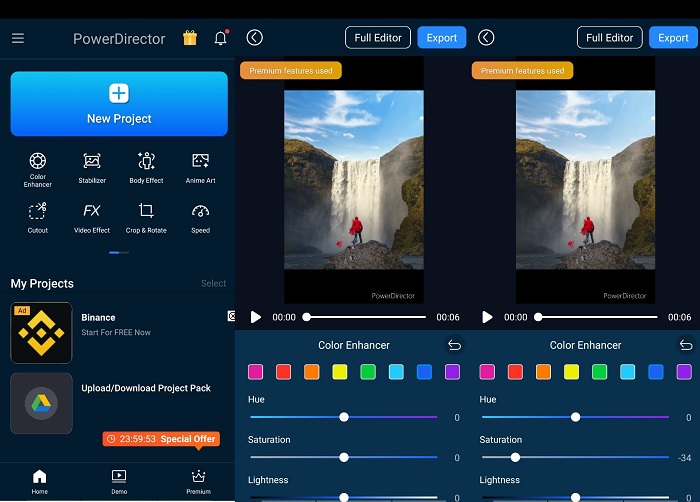Reset Color Enhancer in the right screen
700x502 pixels.
pos(686,345)
